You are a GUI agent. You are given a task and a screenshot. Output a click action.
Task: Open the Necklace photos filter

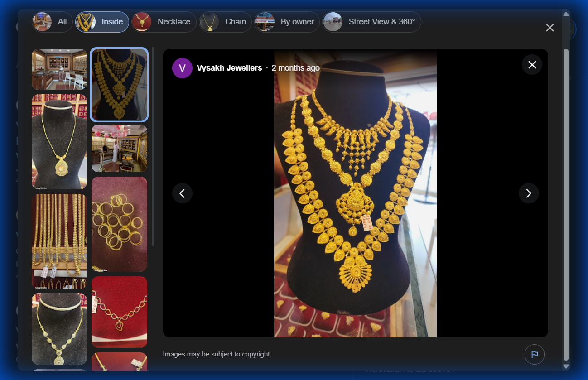point(164,21)
